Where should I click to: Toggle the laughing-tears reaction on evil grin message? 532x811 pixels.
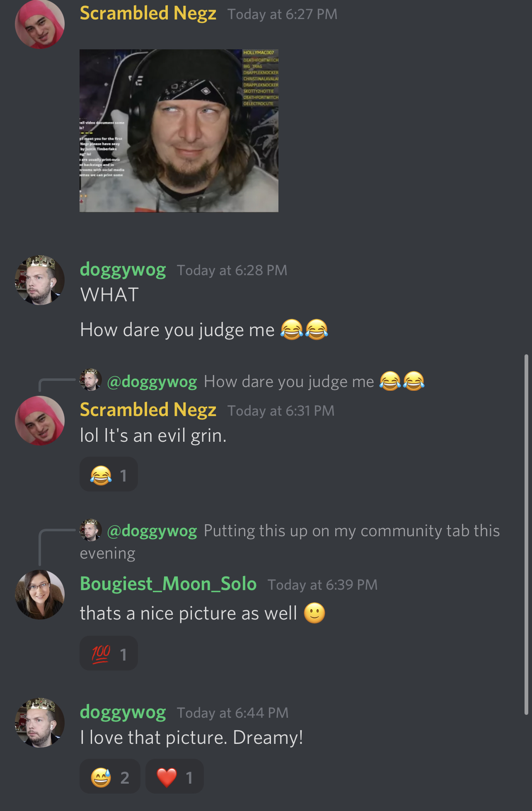coord(109,474)
